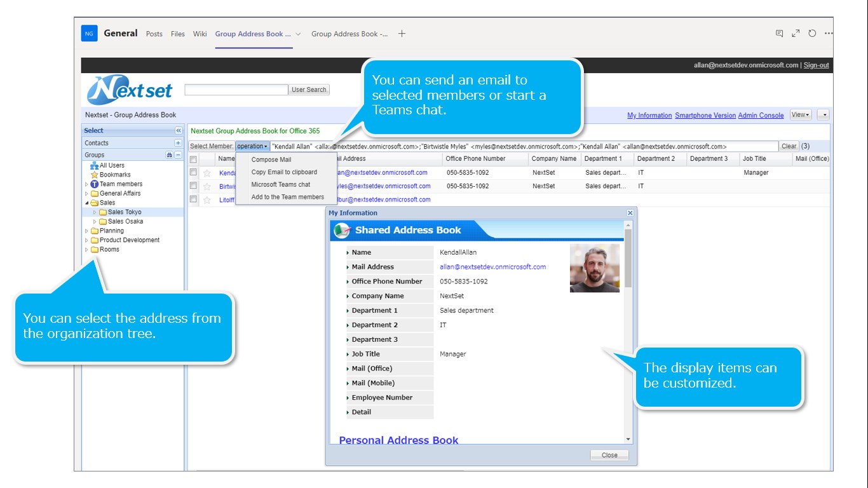Open the operation dropdown

coord(252,146)
